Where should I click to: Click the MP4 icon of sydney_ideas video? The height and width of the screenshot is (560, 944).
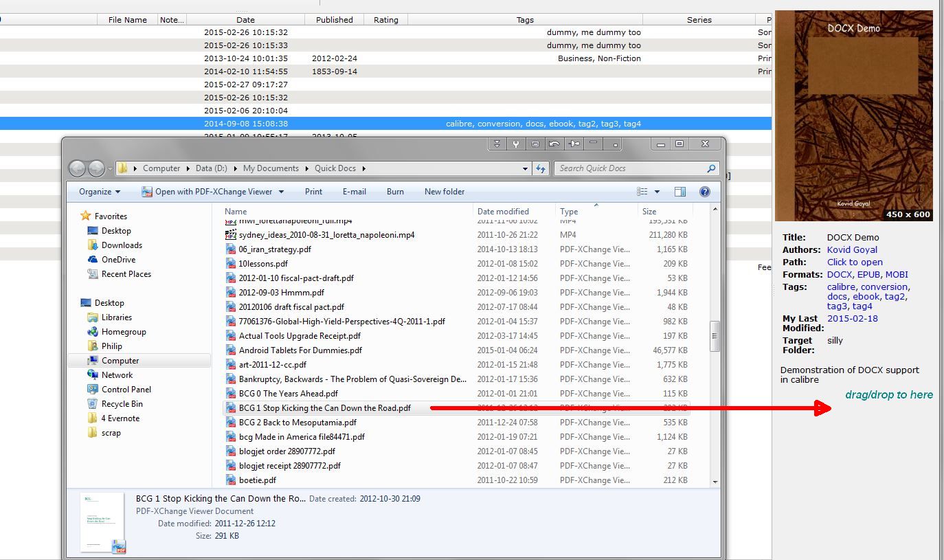tap(231, 235)
